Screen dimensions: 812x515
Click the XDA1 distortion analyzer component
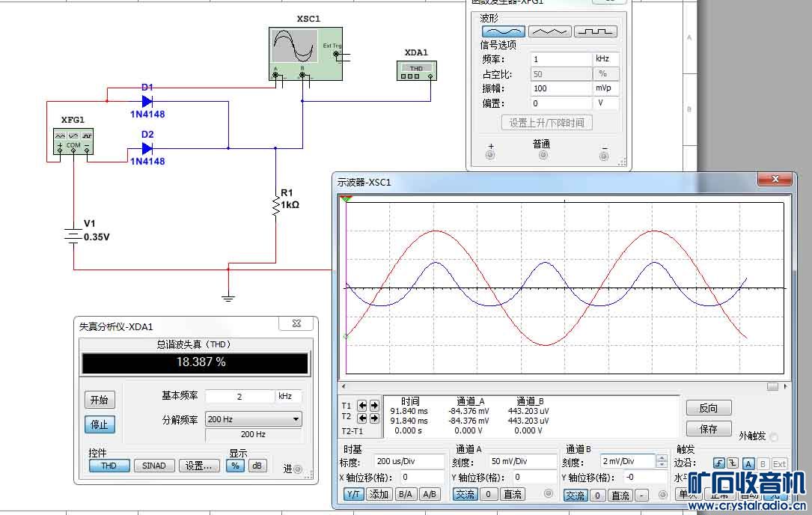click(416, 70)
